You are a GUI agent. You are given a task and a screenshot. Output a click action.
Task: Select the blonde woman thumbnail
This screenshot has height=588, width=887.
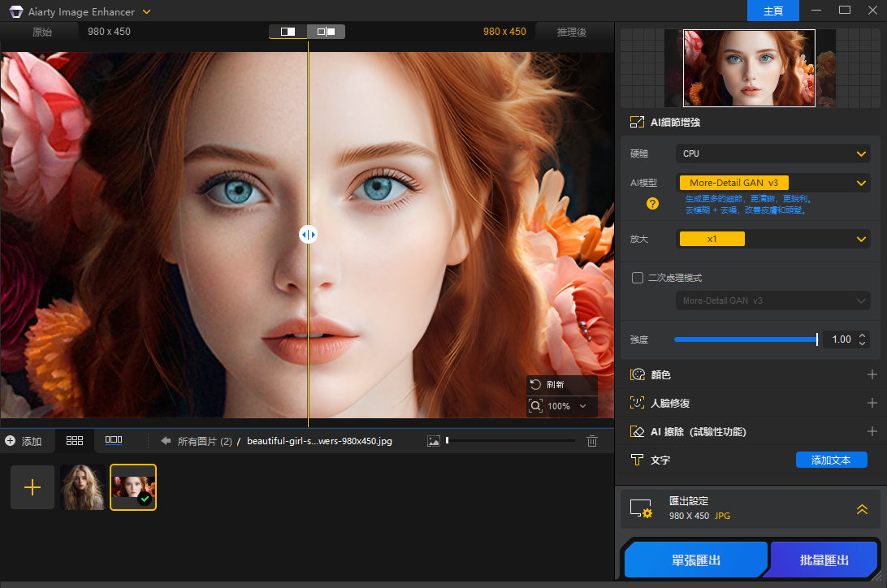point(83,487)
